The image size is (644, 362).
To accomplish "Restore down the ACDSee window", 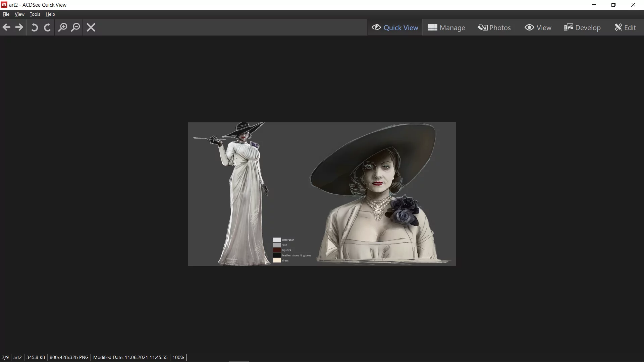I will point(613,5).
